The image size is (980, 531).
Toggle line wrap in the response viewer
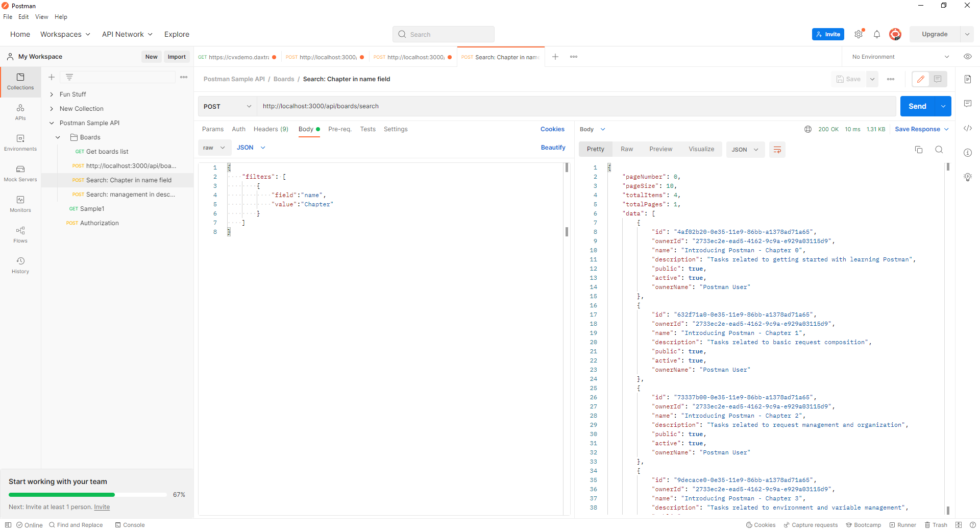pyautogui.click(x=777, y=150)
